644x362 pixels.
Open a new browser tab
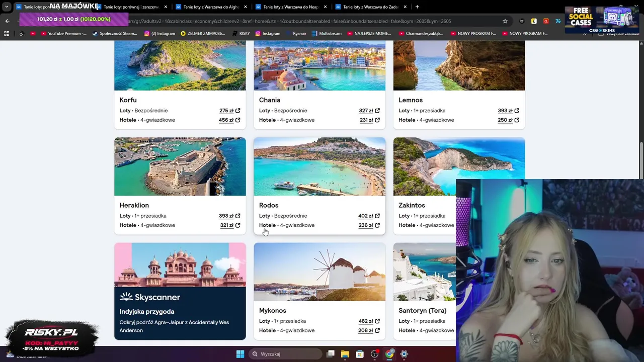pos(417,7)
